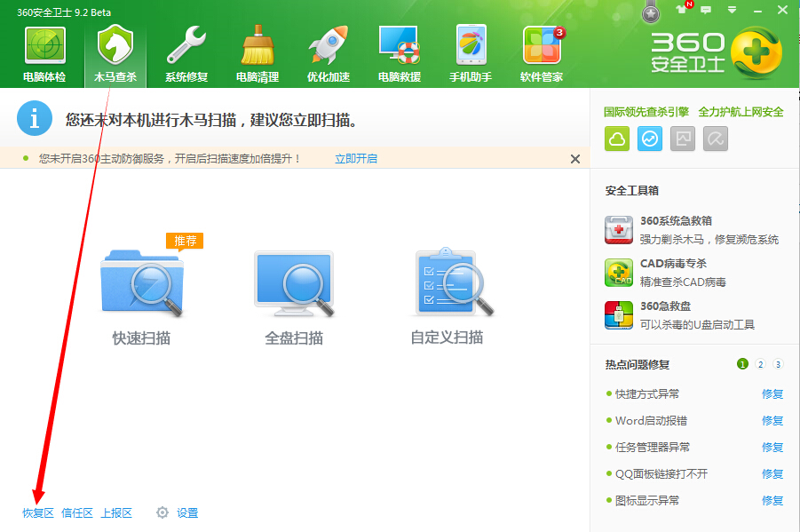The image size is (800, 532).
Task: Open 信任区 link
Action: click(77, 513)
